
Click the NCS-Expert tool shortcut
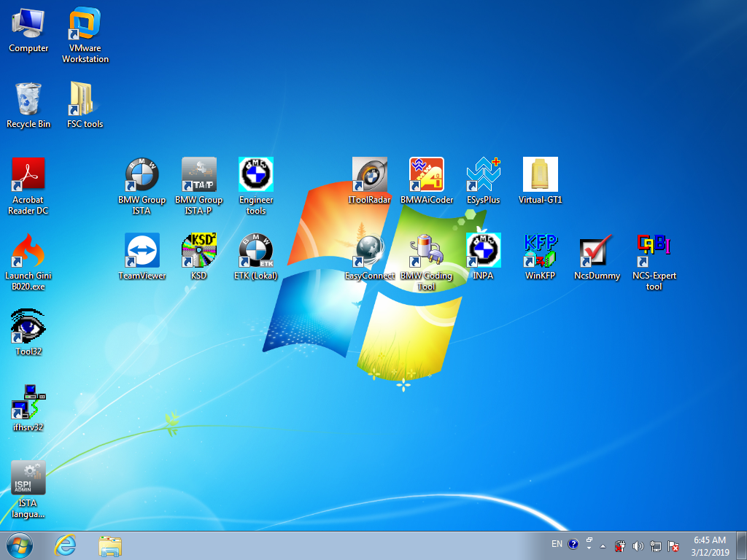tap(654, 252)
